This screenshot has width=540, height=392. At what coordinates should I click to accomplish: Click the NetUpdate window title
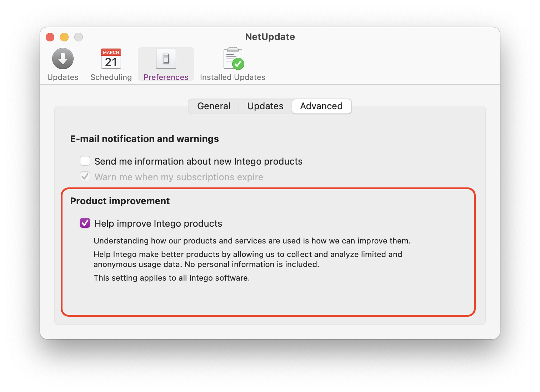click(x=270, y=37)
